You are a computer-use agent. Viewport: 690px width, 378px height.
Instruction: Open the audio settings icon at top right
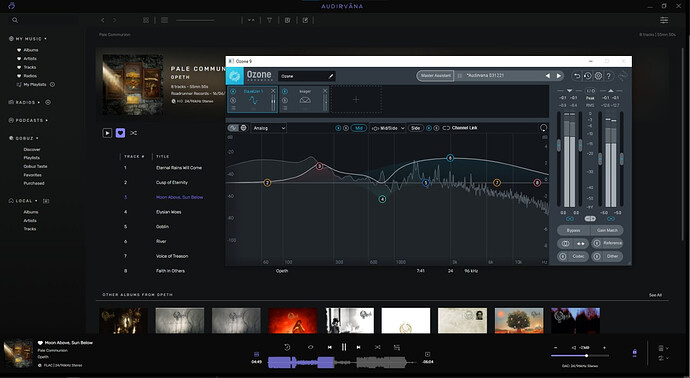tap(664, 20)
